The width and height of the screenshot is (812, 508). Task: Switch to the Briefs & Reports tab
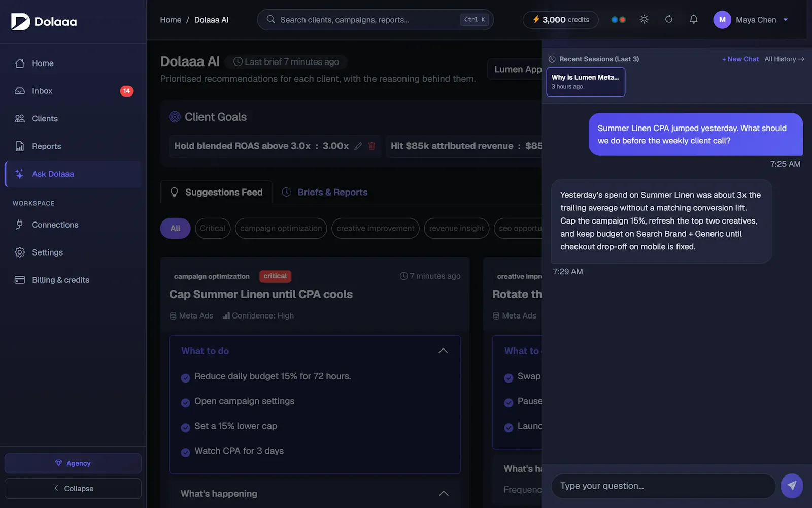325,193
